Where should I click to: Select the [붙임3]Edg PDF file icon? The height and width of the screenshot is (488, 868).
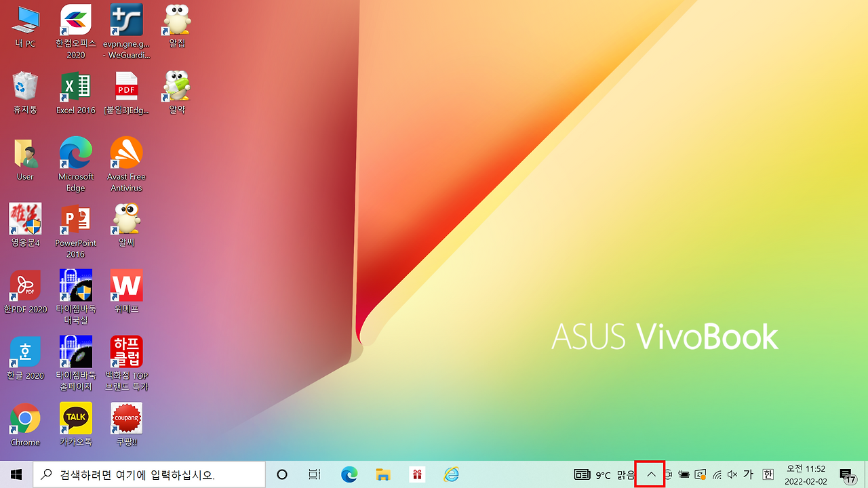point(126,93)
